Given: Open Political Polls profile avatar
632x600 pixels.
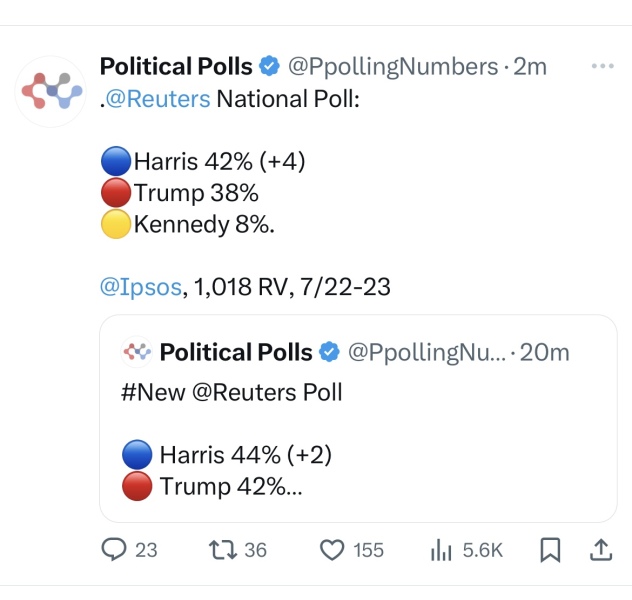Looking at the screenshot, I should [52, 91].
